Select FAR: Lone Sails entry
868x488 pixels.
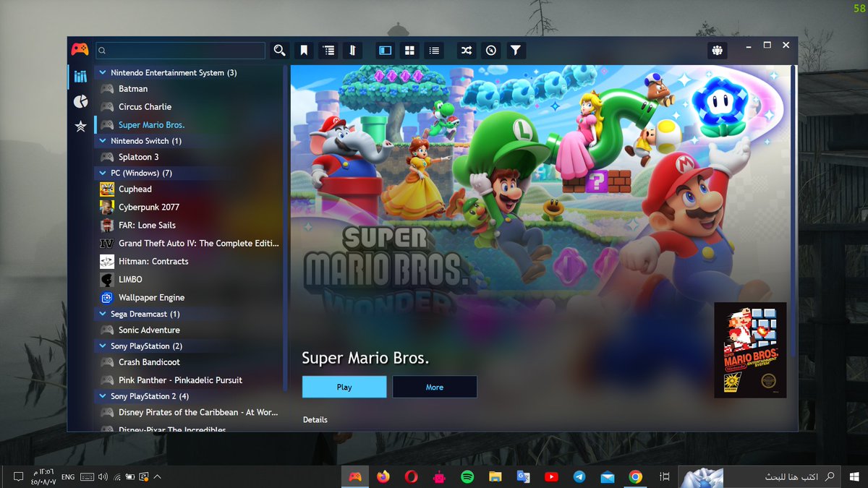188,226
